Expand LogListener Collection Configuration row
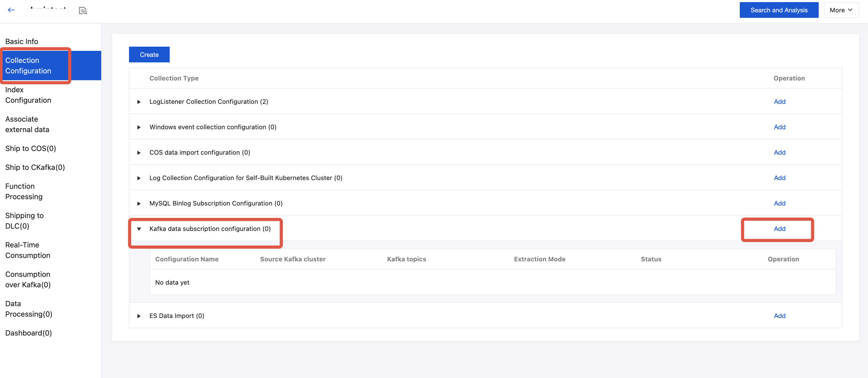 [139, 102]
